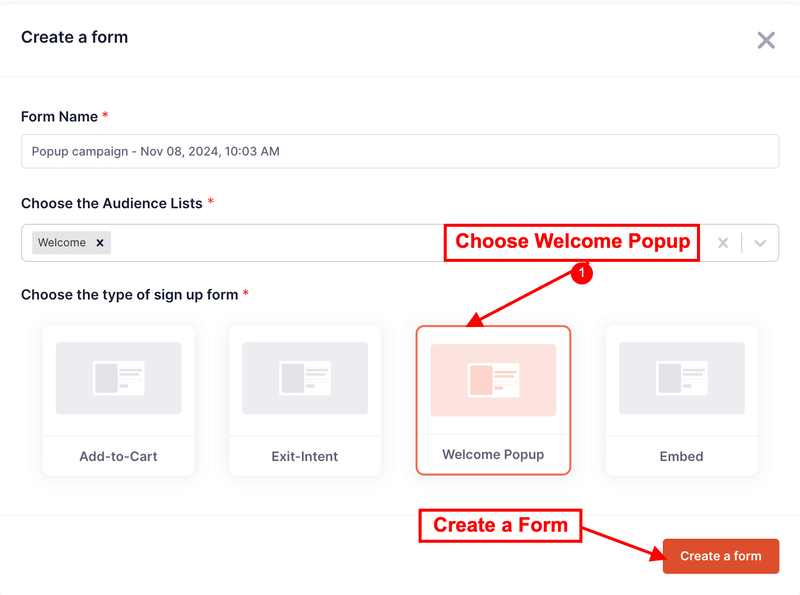This screenshot has width=800, height=595.
Task: Remove the Welcome audience list tag
Action: [x=100, y=243]
